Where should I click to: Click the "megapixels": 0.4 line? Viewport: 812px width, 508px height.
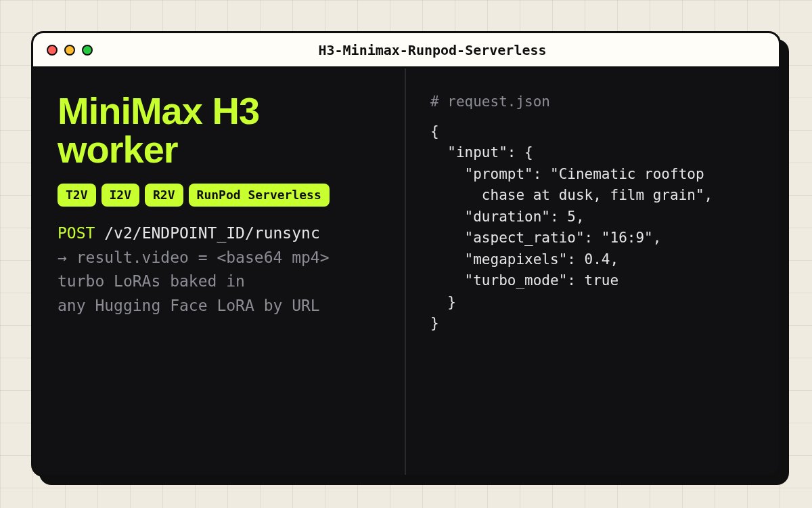[541, 259]
